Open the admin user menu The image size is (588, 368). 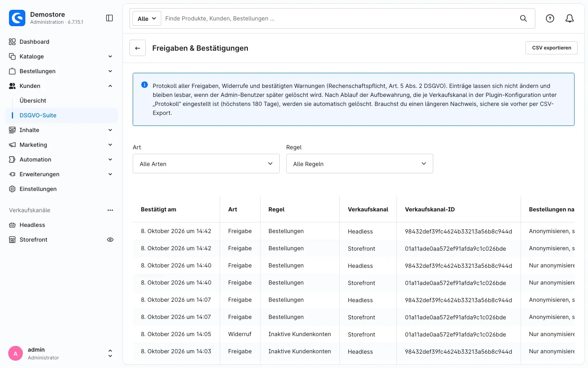tap(61, 353)
